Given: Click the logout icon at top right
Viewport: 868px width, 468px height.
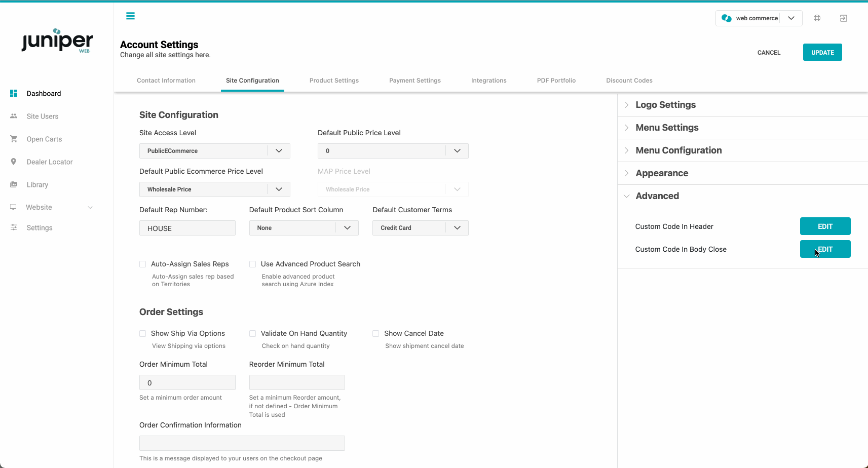Looking at the screenshot, I should [843, 18].
